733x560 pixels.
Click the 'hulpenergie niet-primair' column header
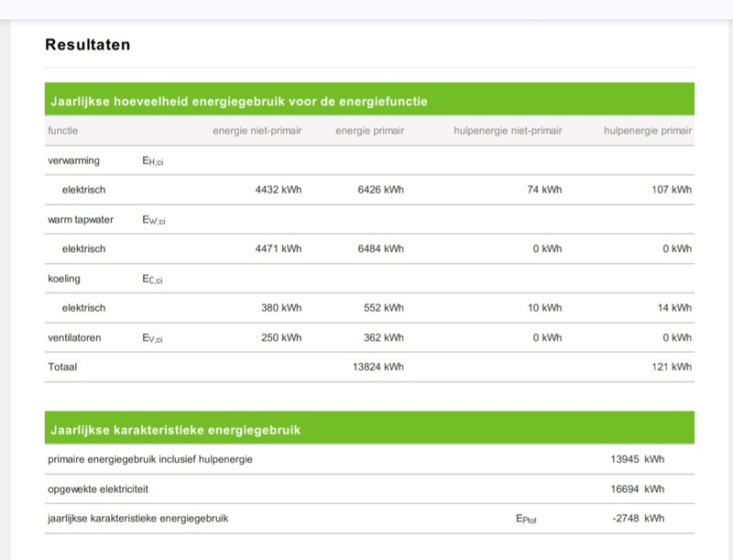point(508,131)
